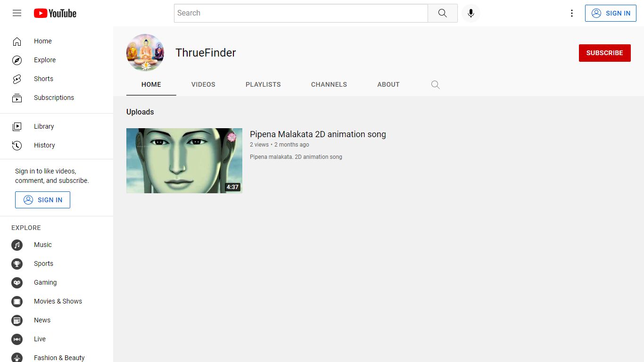Select the Sports label under Explore
The image size is (644, 362).
pyautogui.click(x=43, y=264)
